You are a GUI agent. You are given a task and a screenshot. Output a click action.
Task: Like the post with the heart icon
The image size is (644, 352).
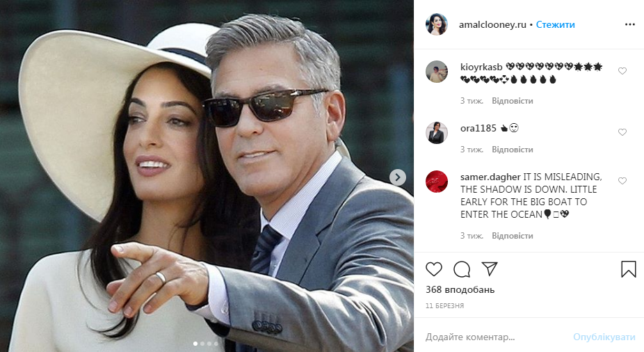point(434,269)
